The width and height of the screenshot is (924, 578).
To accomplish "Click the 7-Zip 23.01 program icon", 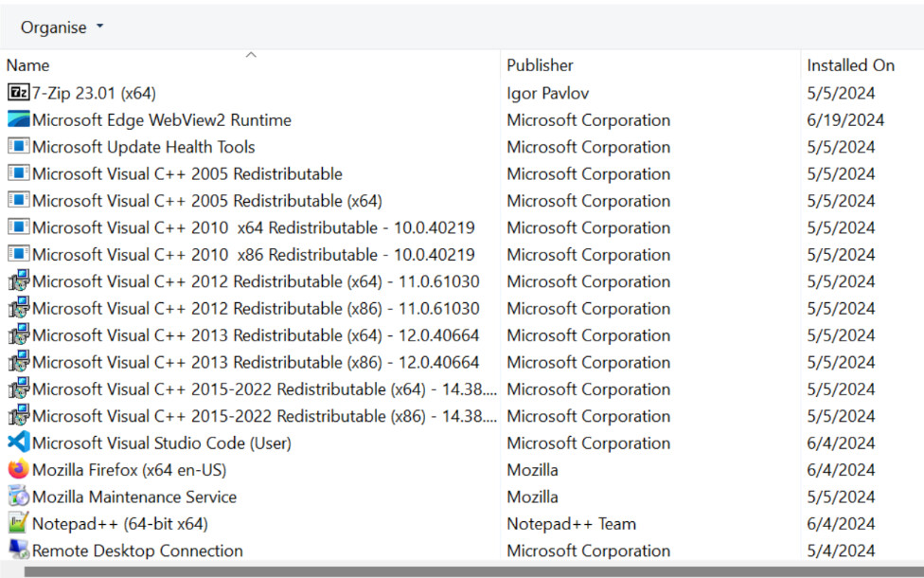I will pyautogui.click(x=18, y=93).
